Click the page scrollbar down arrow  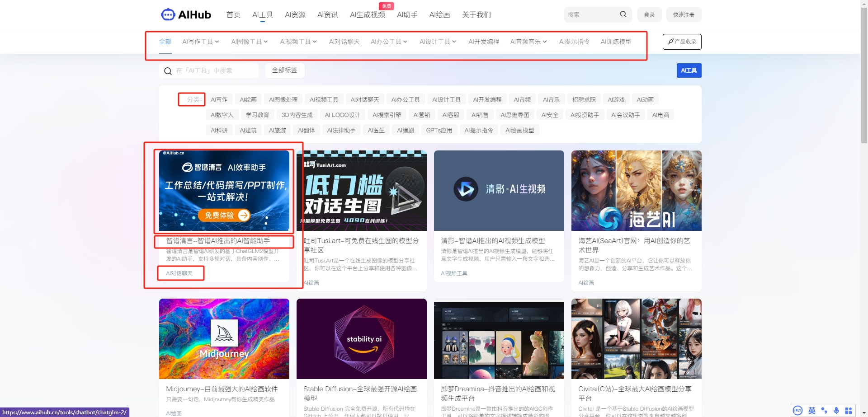coord(864,413)
